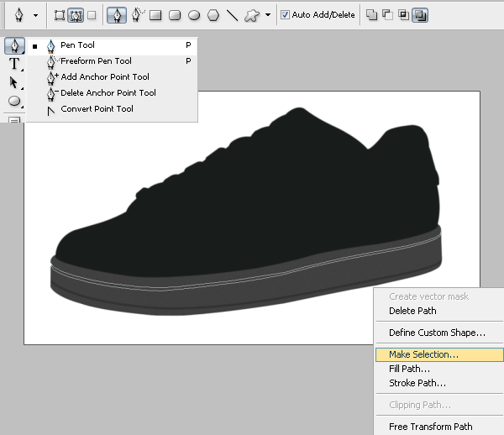Choose the Rounded Rectangle tool icon
The width and height of the screenshot is (504, 435).
(175, 15)
